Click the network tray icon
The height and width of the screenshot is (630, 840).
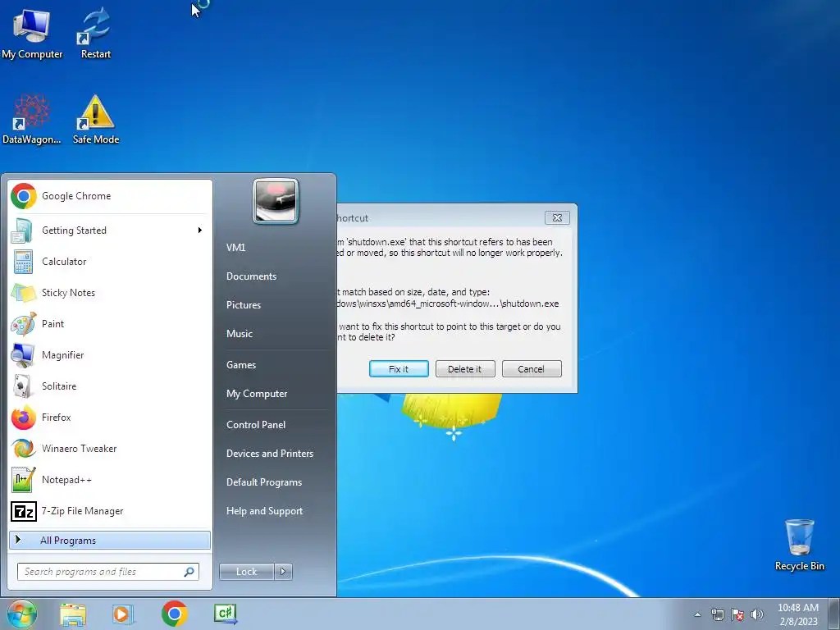tap(717, 614)
